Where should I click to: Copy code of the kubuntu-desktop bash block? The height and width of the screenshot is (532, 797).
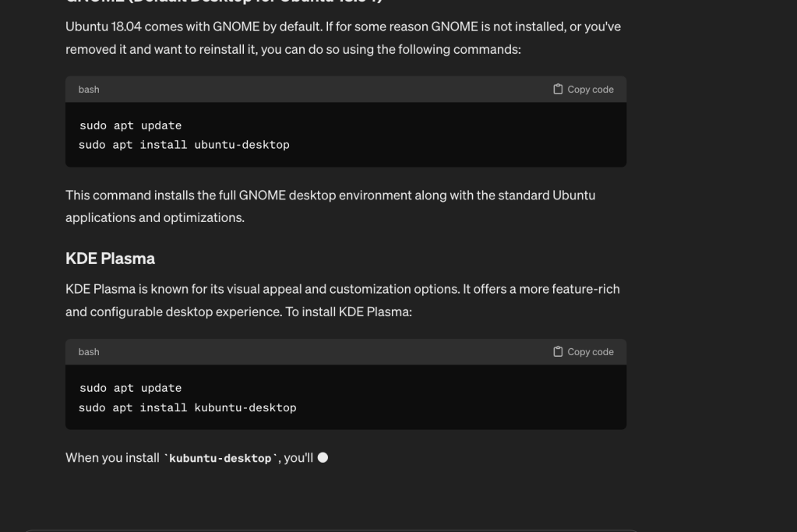[583, 351]
